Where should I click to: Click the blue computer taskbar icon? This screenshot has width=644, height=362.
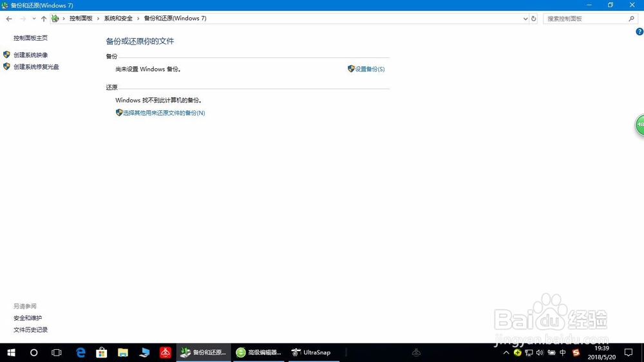pyautogui.click(x=144, y=352)
